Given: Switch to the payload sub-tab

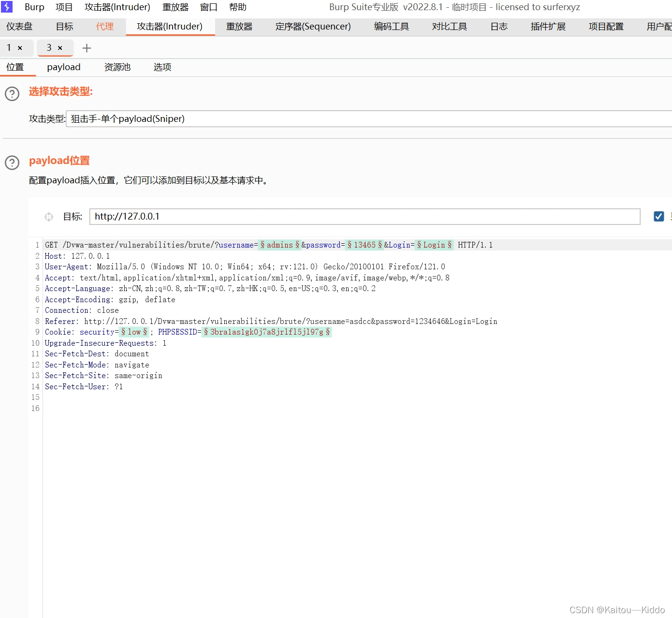Looking at the screenshot, I should (64, 67).
